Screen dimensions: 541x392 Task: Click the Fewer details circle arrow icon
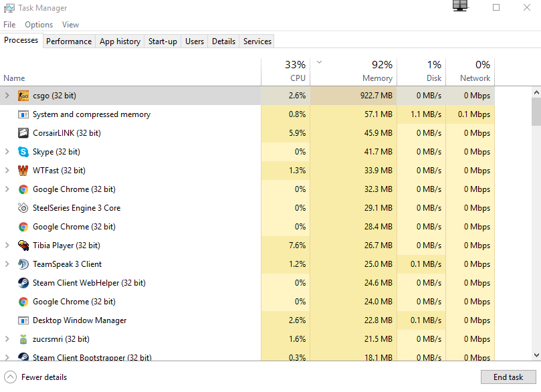10,377
